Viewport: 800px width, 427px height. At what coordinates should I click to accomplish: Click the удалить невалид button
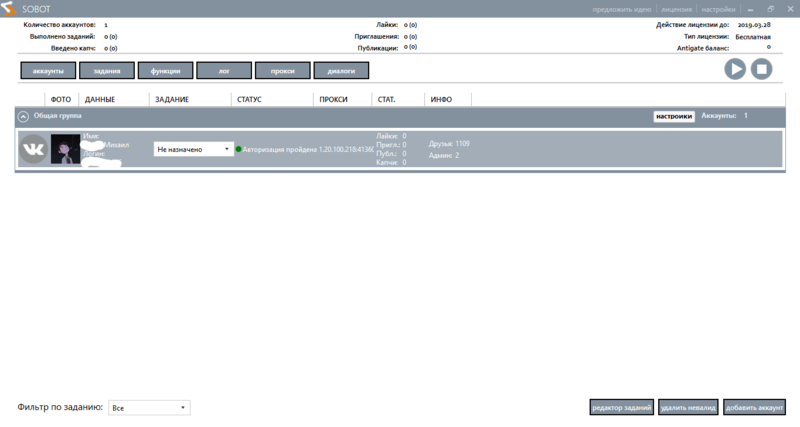pos(688,407)
